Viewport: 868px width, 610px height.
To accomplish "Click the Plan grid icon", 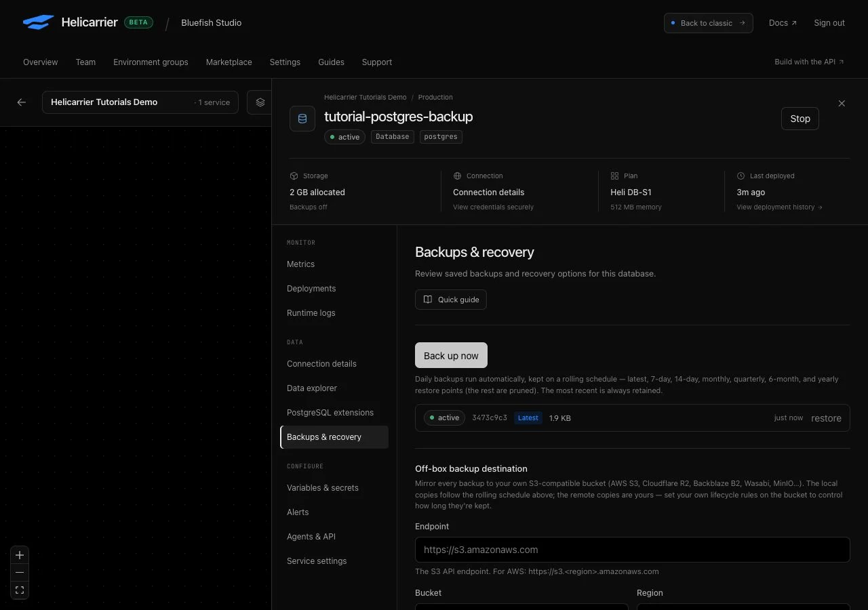I will 614,176.
